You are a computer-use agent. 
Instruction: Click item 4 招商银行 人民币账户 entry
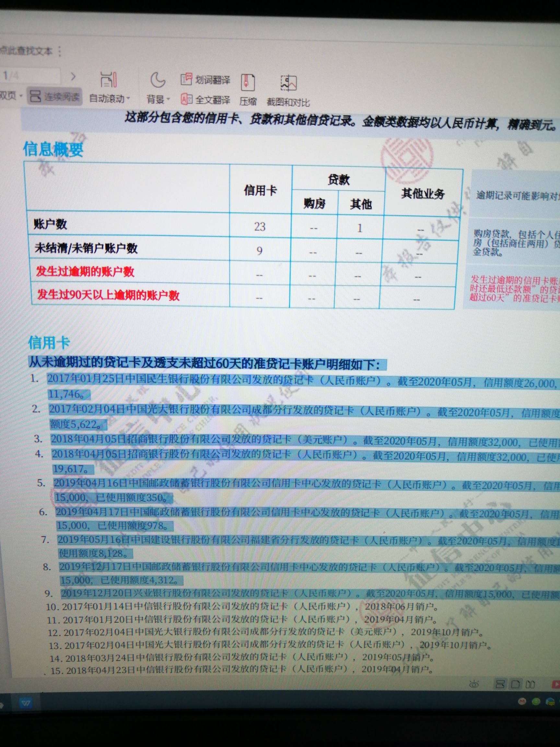306,462
